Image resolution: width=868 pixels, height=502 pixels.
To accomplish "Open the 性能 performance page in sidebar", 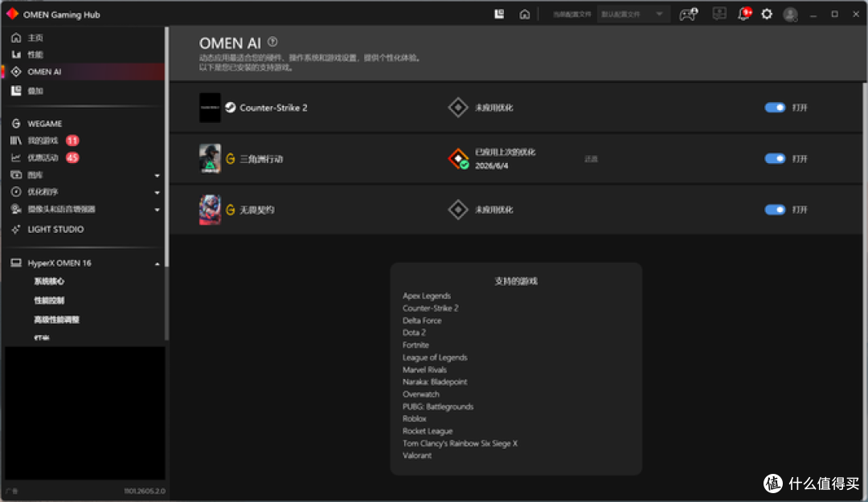I will [35, 55].
